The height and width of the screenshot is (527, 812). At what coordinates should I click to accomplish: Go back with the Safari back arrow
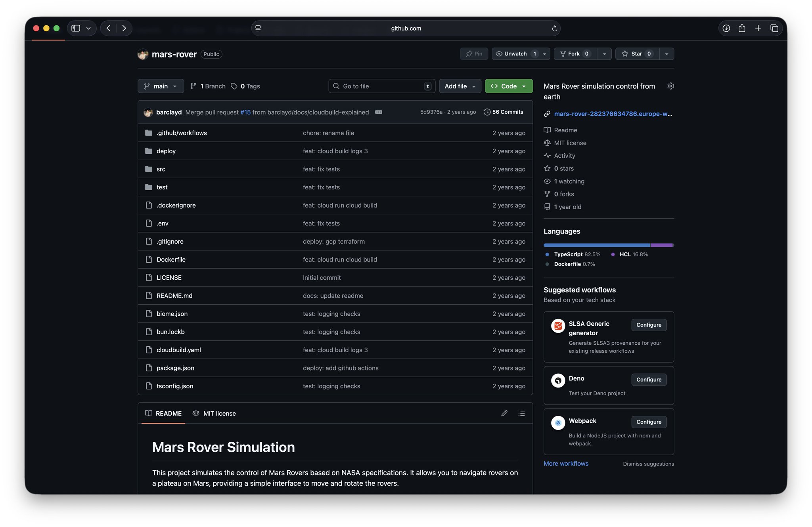[x=108, y=28]
